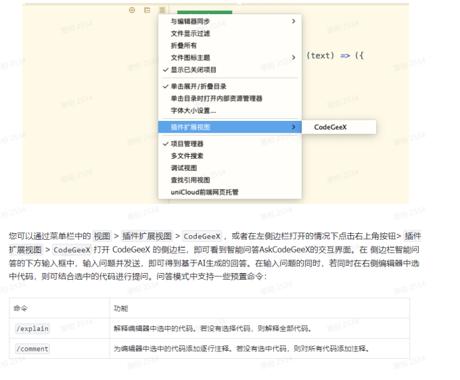Select uniCloud前端网页托管 menu entry
The width and height of the screenshot is (460, 380).
(230, 192)
